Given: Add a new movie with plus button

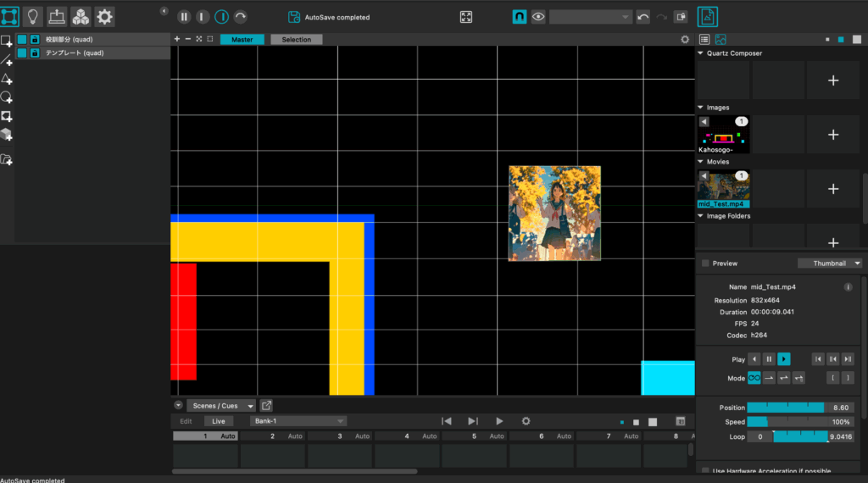Looking at the screenshot, I should 832,189.
